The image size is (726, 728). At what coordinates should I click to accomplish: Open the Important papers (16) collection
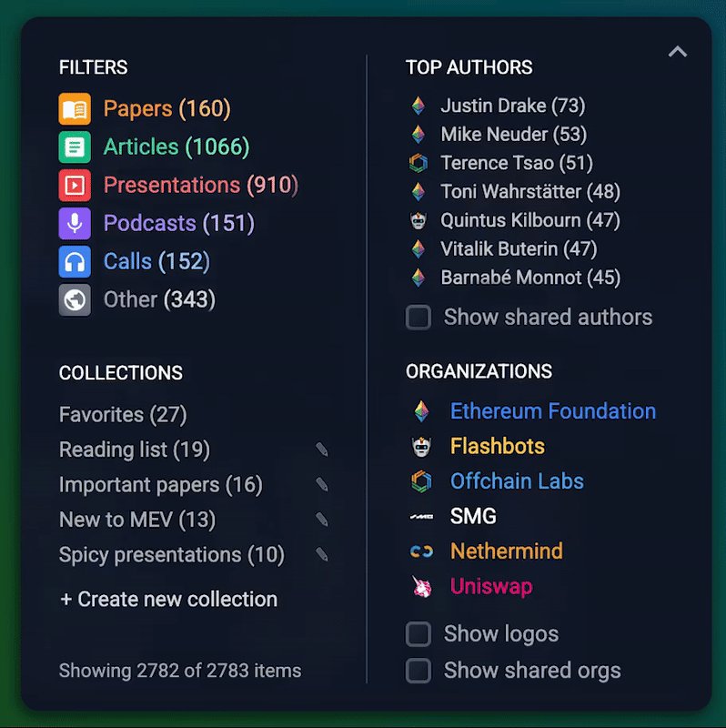pyautogui.click(x=161, y=485)
